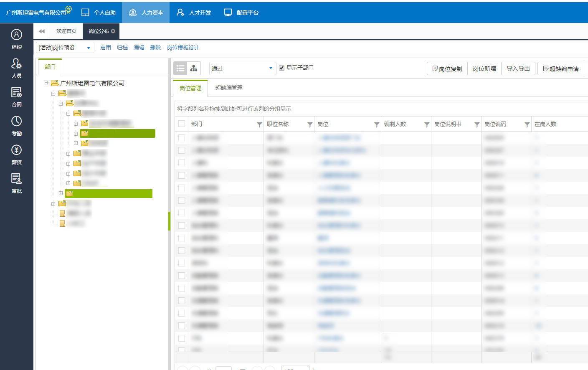Click the 删除 toolbar link

156,48
